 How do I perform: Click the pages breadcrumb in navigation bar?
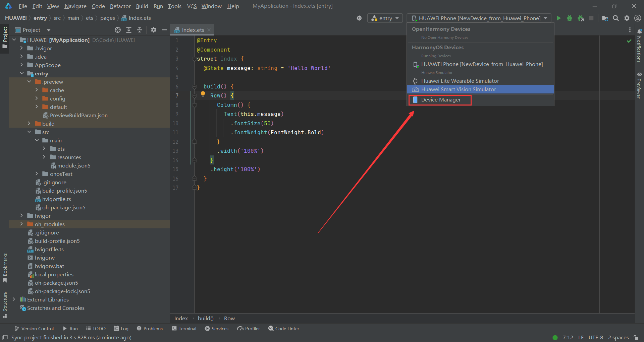point(107,18)
